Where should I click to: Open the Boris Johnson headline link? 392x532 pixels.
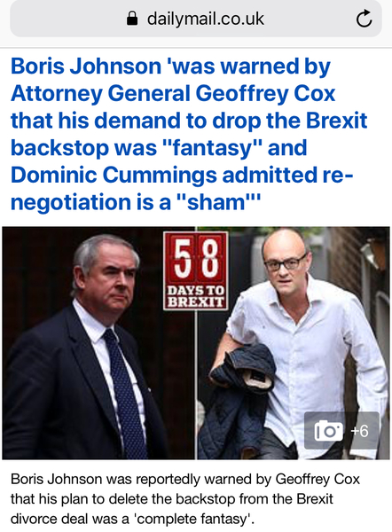click(189, 134)
